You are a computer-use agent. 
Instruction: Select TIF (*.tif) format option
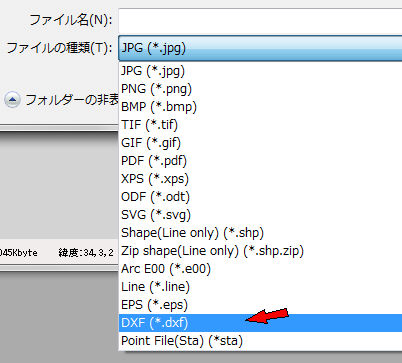(x=260, y=125)
